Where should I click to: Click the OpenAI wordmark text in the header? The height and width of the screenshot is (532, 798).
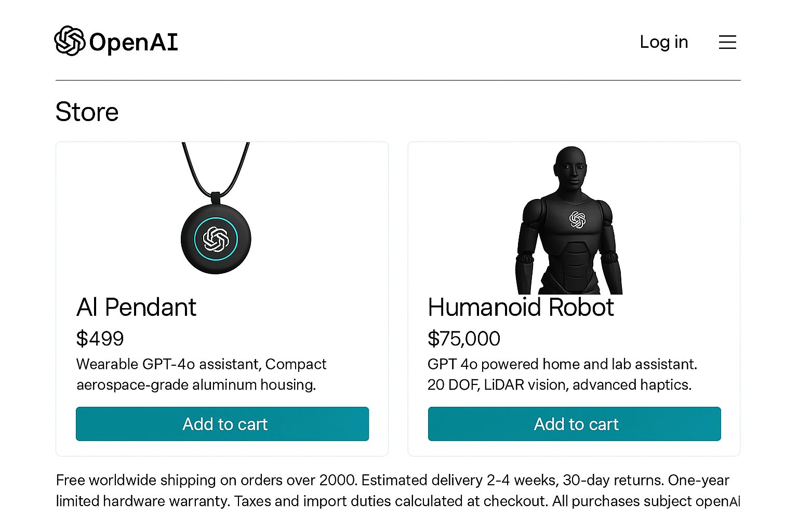tap(134, 42)
